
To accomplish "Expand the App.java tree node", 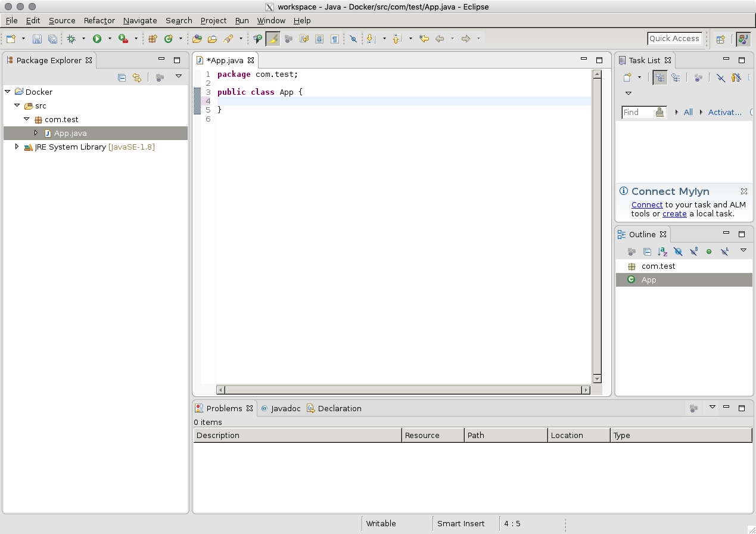I will (36, 133).
